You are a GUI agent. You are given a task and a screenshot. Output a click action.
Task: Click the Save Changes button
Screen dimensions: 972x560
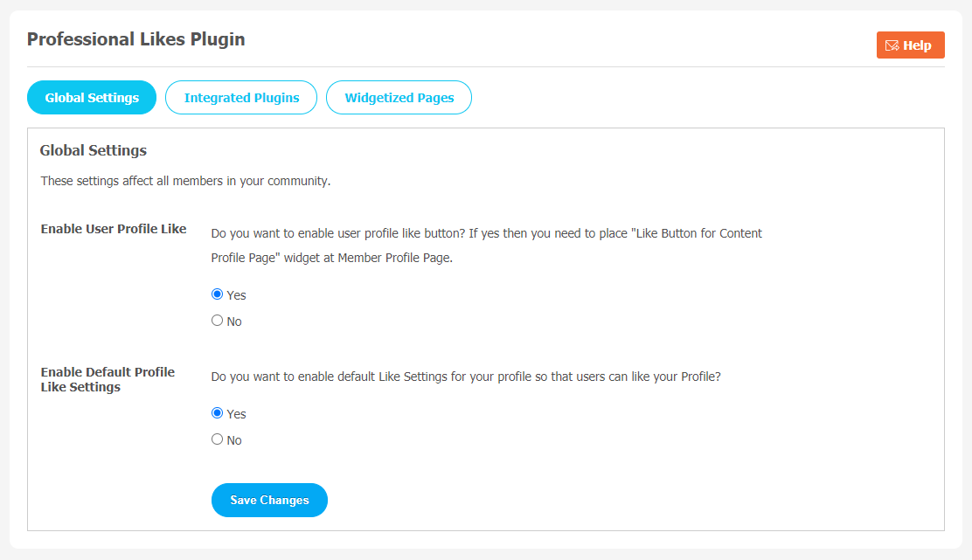[x=269, y=500]
